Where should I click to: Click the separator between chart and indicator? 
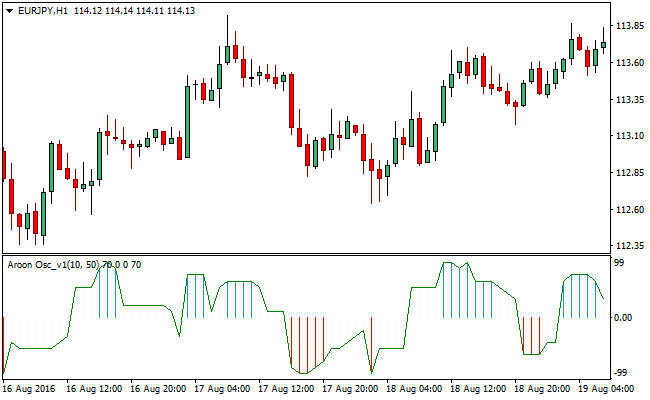point(300,254)
